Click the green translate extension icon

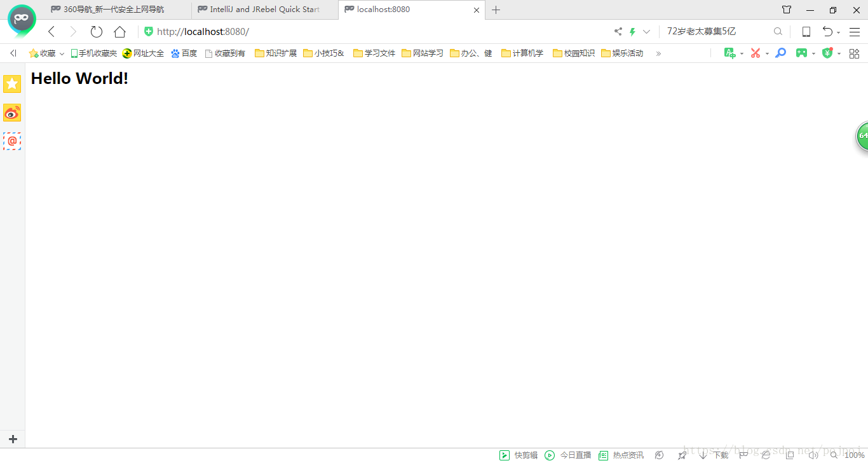coord(729,53)
